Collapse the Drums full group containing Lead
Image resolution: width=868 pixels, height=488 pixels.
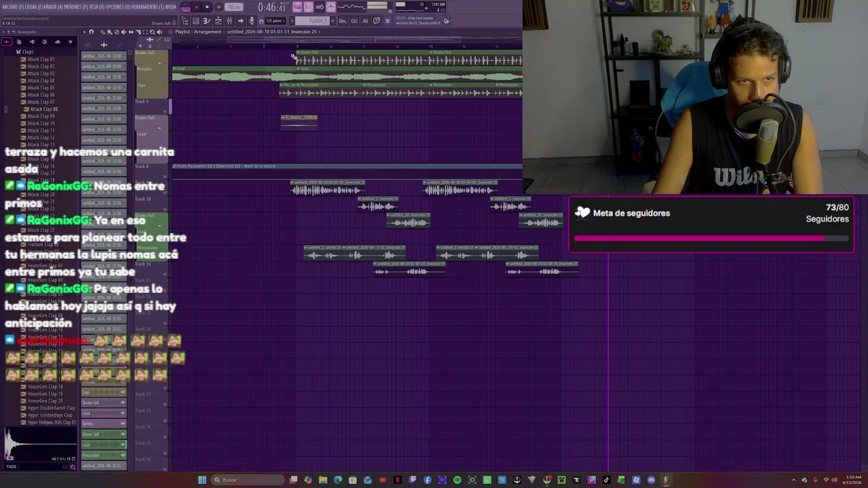pyautogui.click(x=161, y=127)
